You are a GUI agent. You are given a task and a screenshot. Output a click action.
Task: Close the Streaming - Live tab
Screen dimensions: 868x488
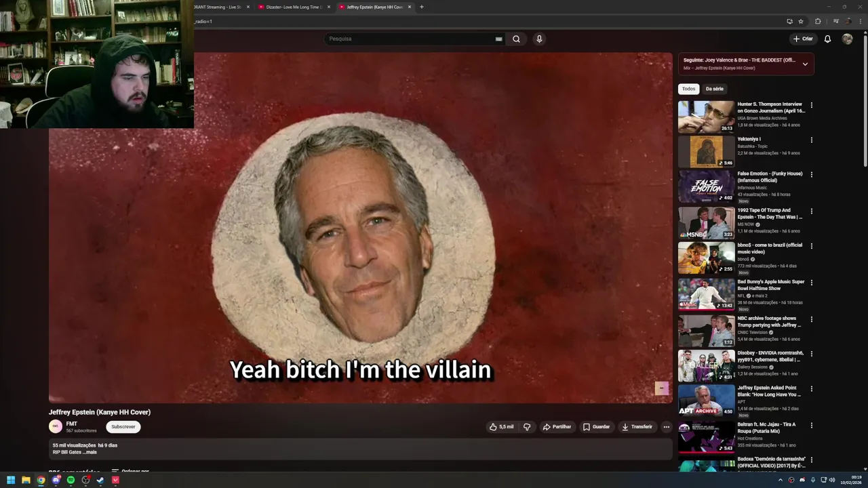click(248, 7)
